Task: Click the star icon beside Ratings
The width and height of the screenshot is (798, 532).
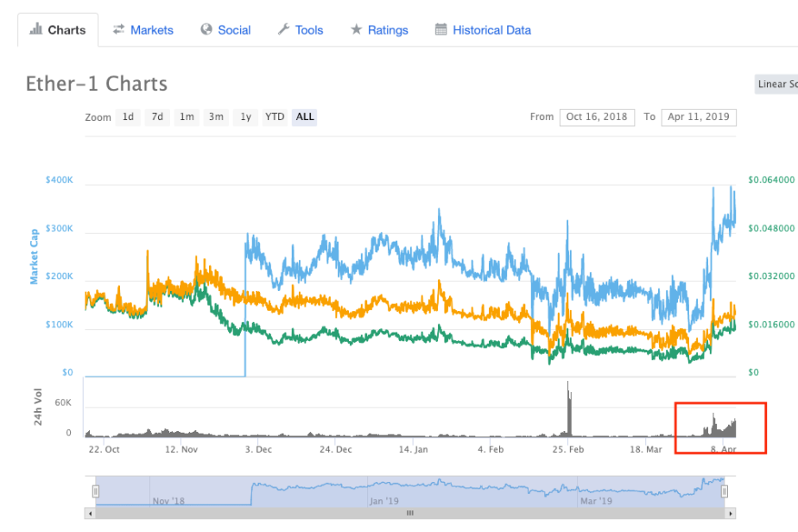Action: coord(356,29)
